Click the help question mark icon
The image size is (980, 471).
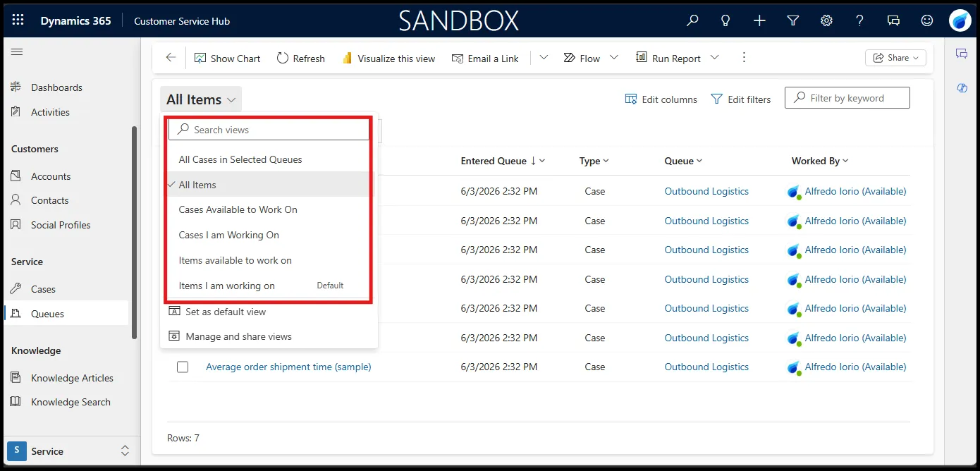pos(859,20)
